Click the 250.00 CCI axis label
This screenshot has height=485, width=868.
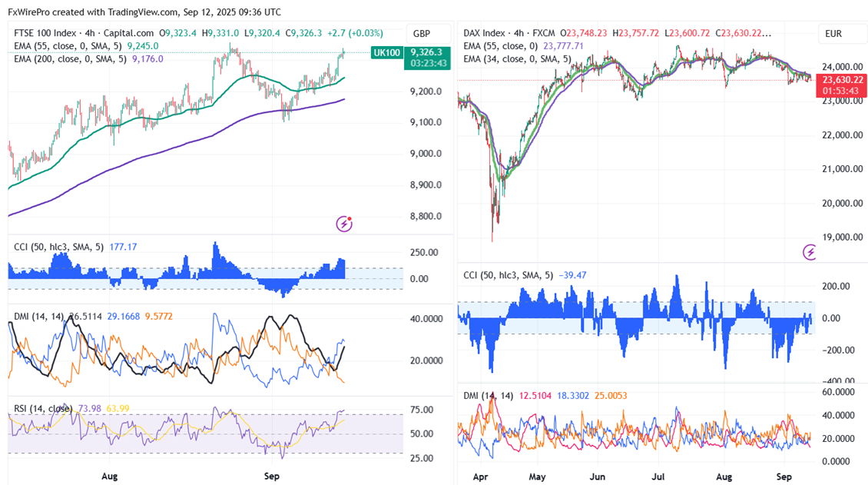tap(424, 252)
